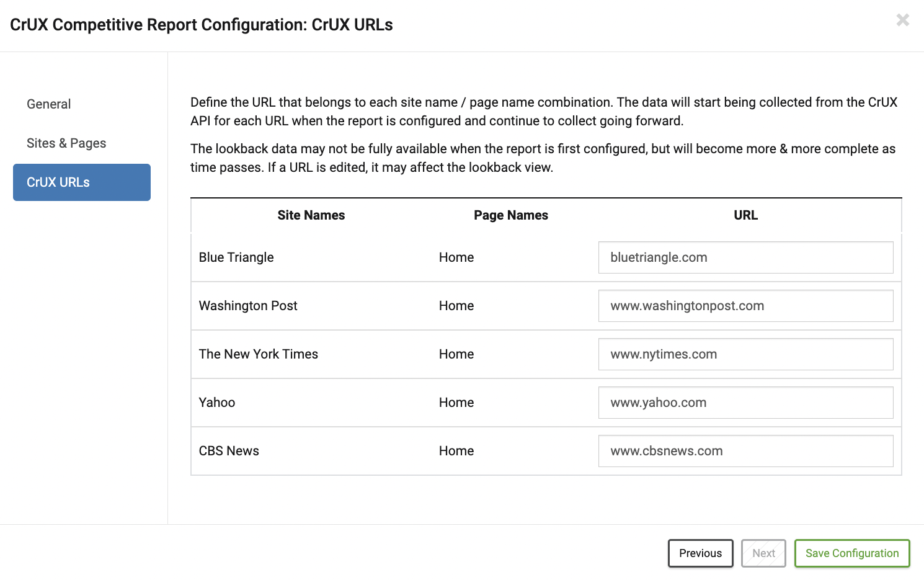
Task: Close the CrUX configuration dialog
Action: [x=903, y=20]
